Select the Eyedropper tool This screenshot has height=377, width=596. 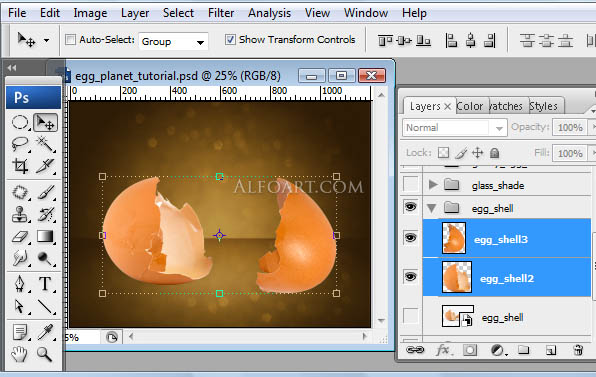[45, 332]
